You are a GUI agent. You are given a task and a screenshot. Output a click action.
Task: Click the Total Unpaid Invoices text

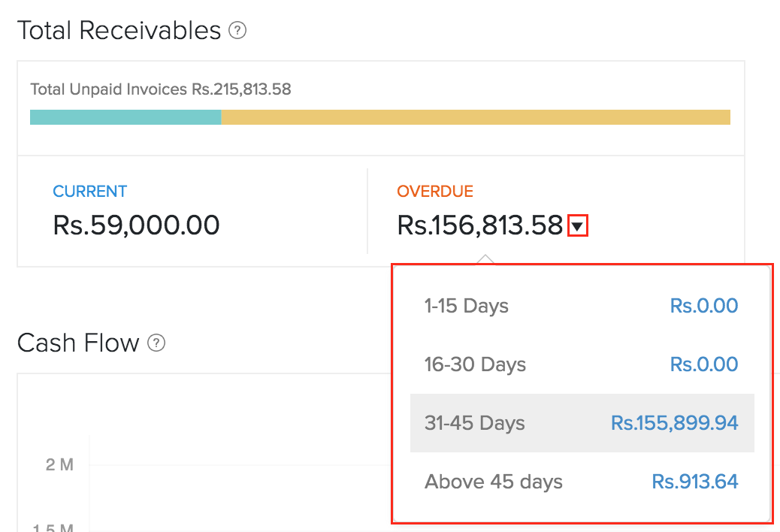click(160, 90)
